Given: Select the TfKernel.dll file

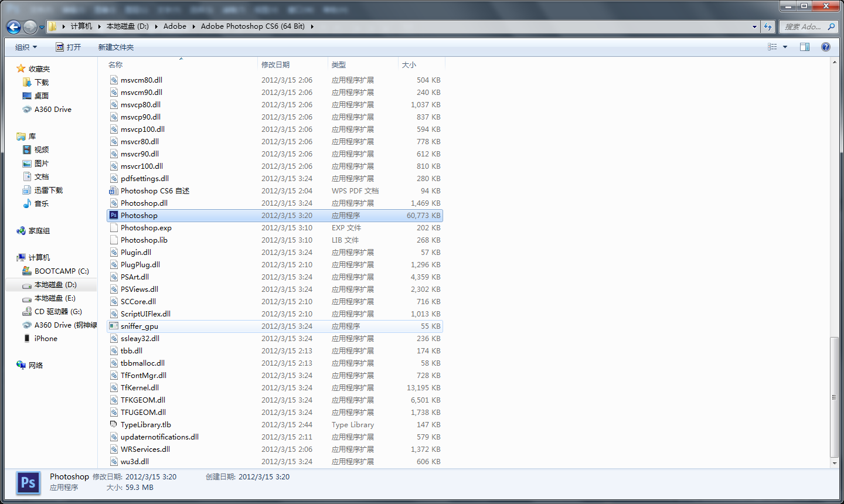Looking at the screenshot, I should pos(275,387).
